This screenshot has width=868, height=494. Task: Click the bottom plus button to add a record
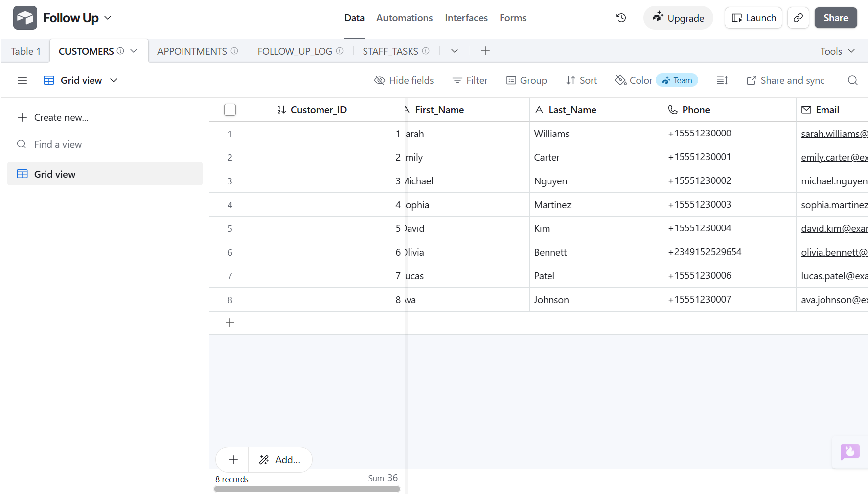233,460
